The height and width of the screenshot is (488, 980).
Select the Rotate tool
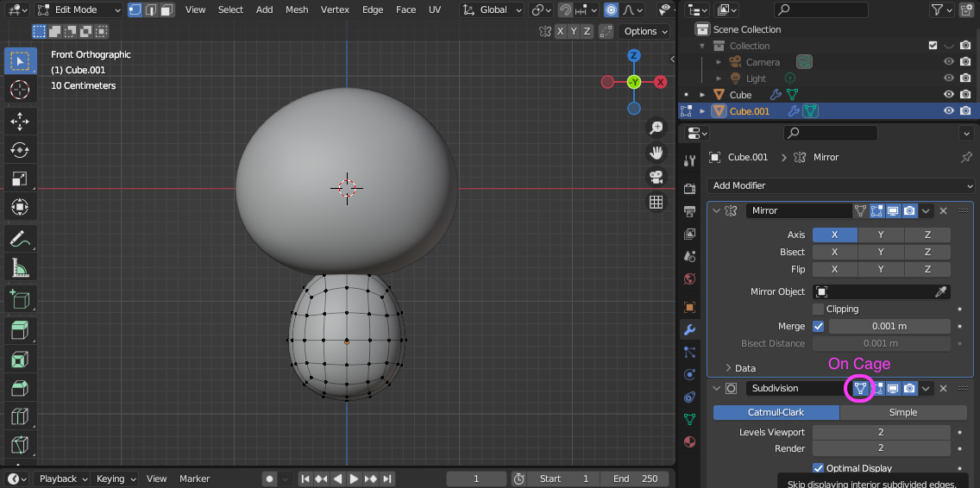19,150
